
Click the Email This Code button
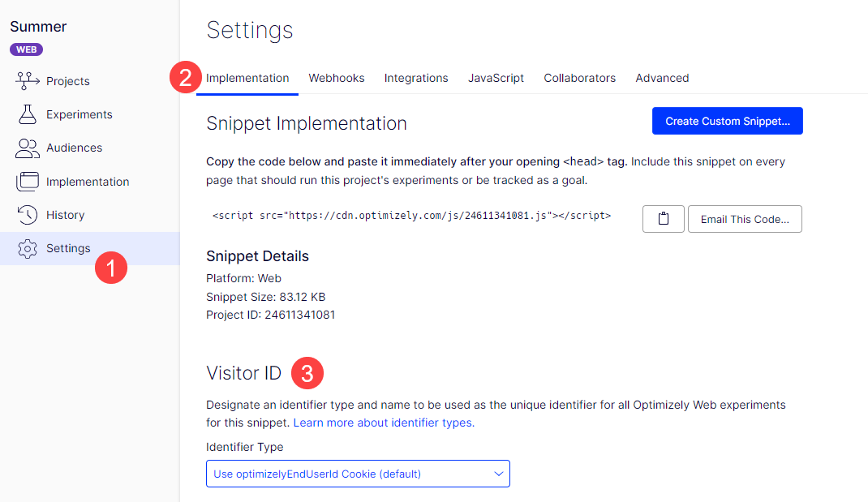coord(745,219)
